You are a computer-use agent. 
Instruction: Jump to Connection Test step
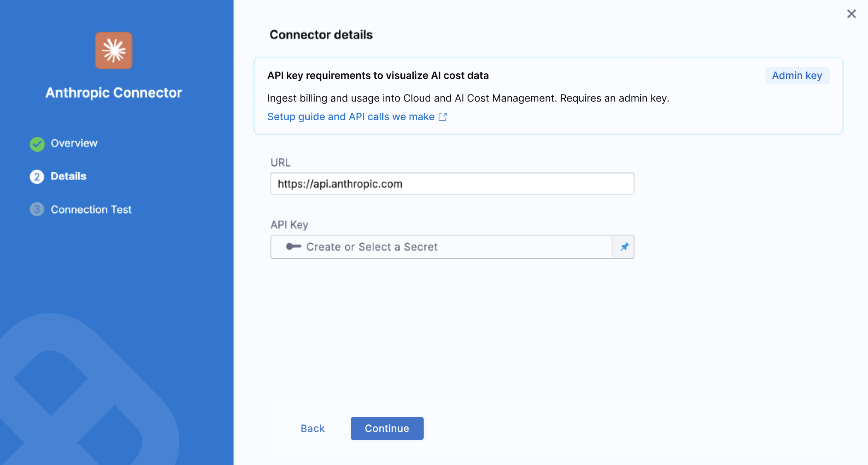tap(91, 210)
